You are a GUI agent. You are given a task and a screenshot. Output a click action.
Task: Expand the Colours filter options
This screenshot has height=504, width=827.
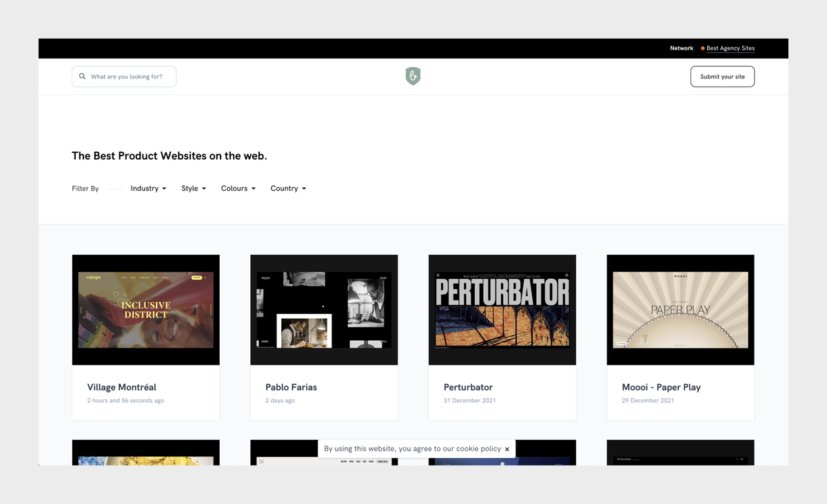tap(238, 188)
